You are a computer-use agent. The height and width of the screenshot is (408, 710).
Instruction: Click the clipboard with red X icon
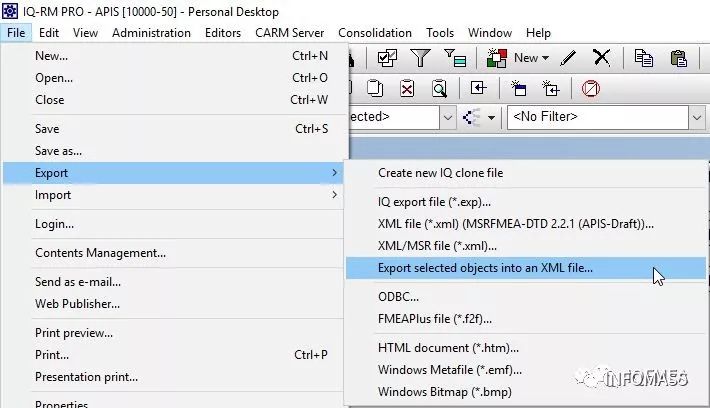click(407, 88)
